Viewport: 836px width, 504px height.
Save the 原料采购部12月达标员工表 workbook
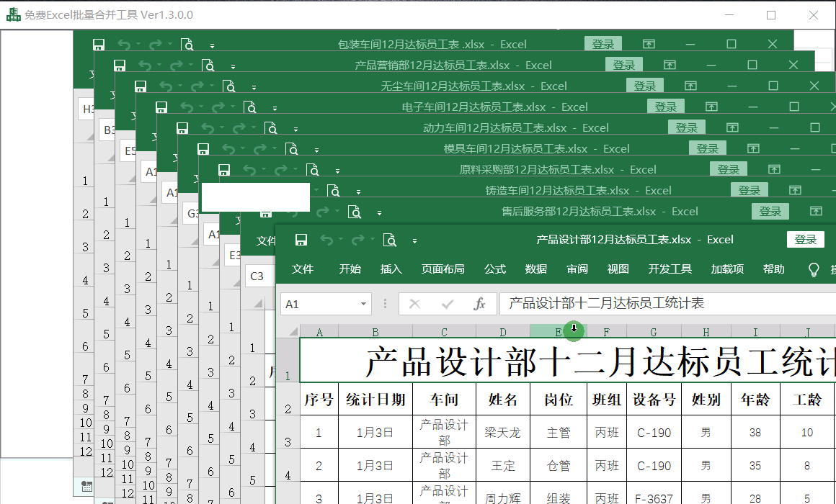click(x=224, y=169)
